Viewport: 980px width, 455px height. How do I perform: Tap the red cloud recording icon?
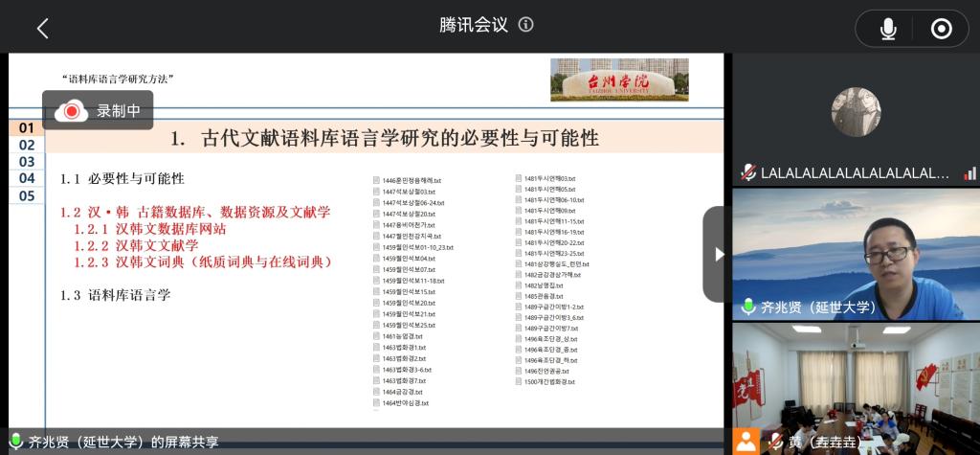pos(71,111)
